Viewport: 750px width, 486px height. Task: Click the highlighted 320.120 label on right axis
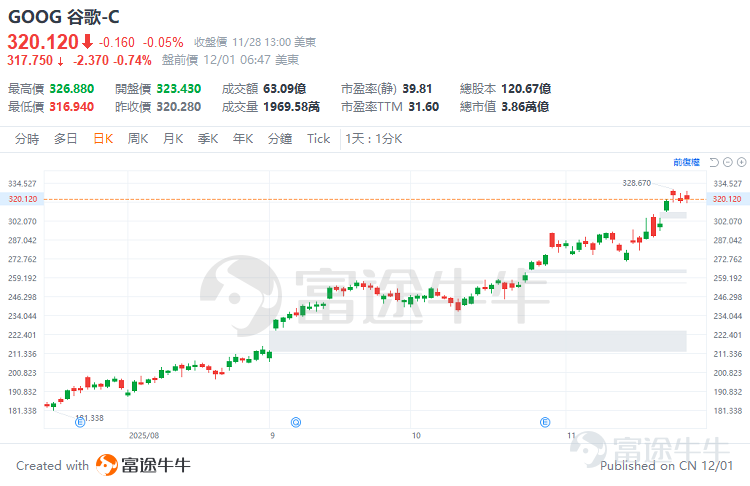pyautogui.click(x=728, y=199)
